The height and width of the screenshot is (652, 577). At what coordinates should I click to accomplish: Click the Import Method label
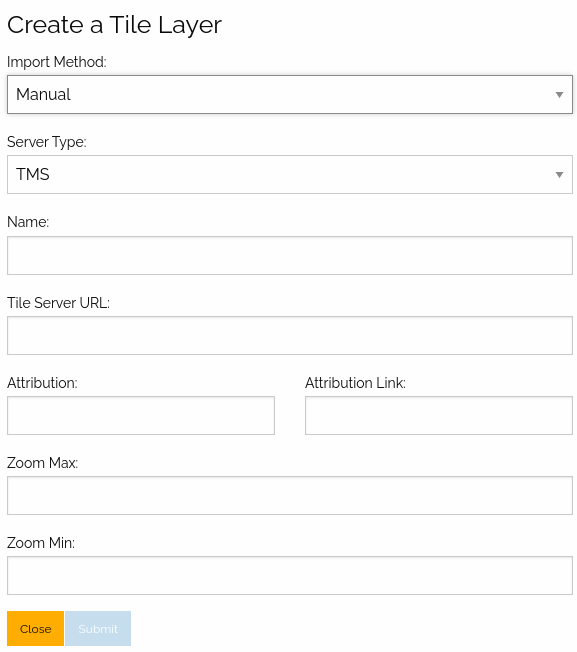coord(57,62)
